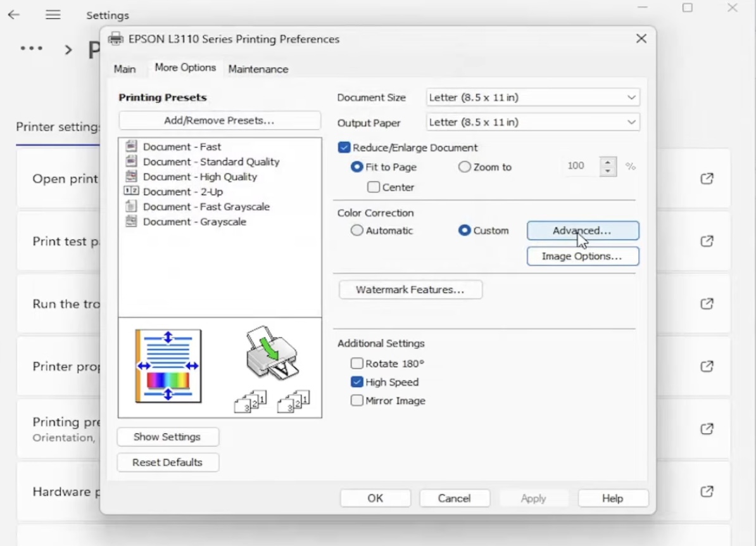
Task: Select Automatic color correction
Action: [x=356, y=231]
